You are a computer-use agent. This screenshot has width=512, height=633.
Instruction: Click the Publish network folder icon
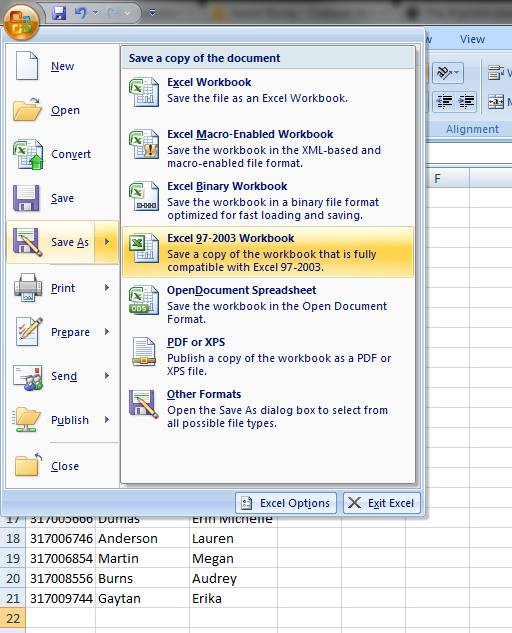pos(27,420)
